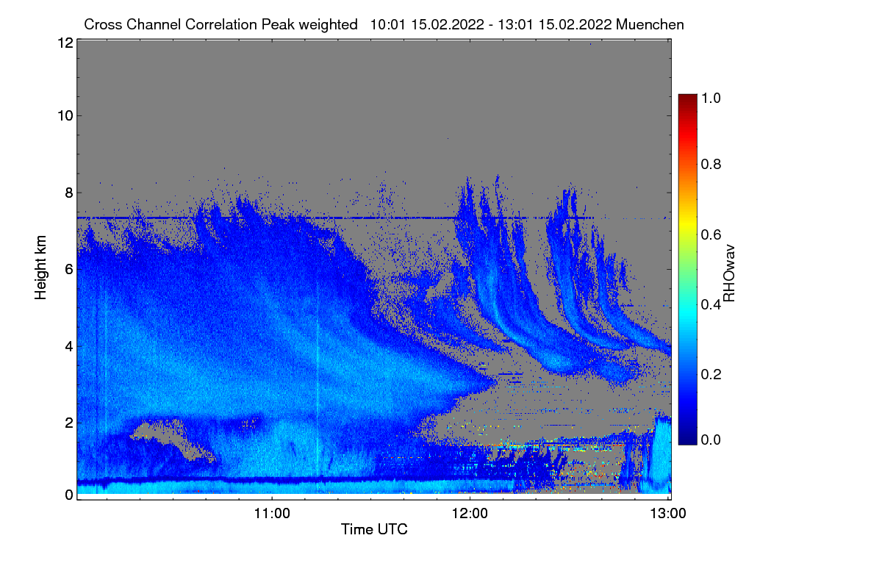882x588 pixels.
Task: Click the '12:00' time axis tick label
Action: click(470, 513)
